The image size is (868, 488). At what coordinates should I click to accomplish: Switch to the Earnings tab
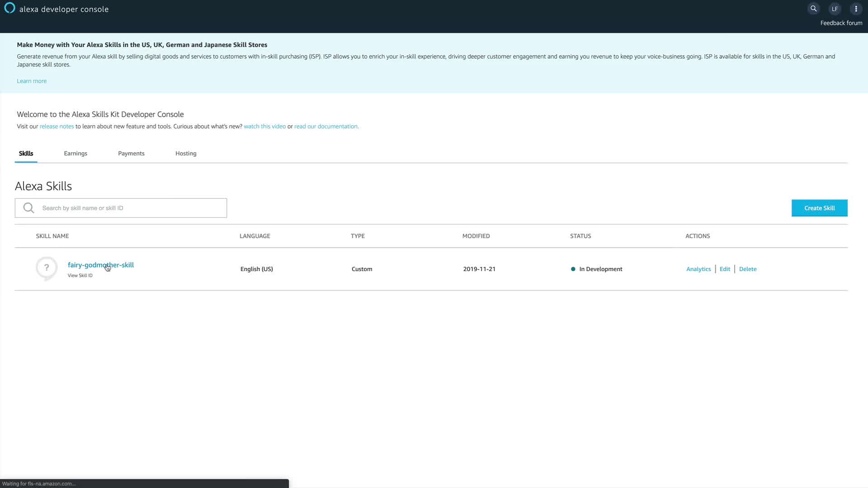(x=75, y=154)
